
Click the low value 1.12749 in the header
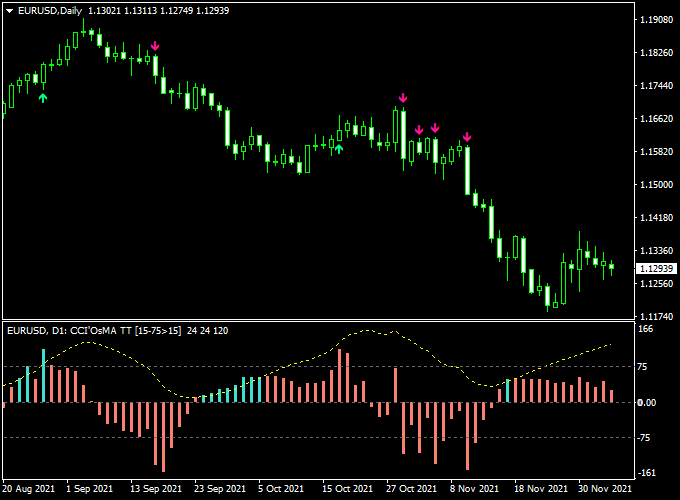(x=177, y=11)
